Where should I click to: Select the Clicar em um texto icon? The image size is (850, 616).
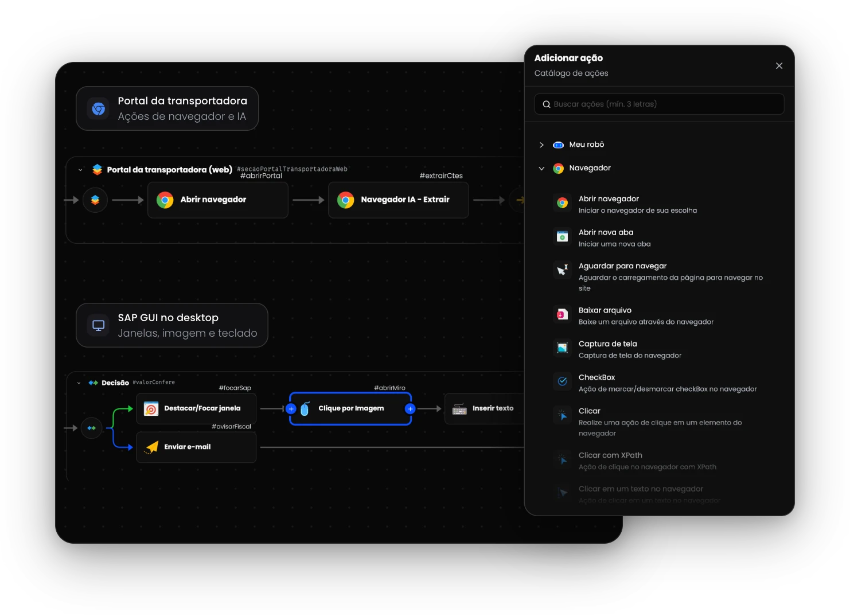pyautogui.click(x=562, y=493)
